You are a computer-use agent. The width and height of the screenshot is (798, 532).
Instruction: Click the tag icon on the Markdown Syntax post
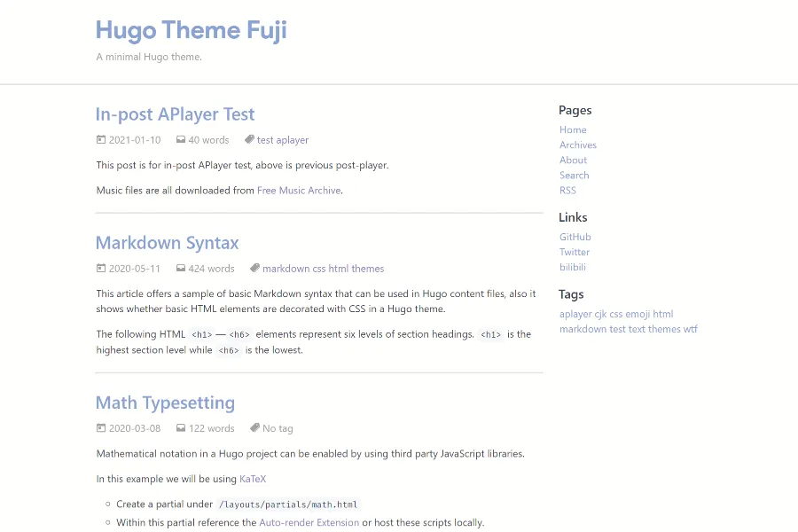[x=254, y=267]
